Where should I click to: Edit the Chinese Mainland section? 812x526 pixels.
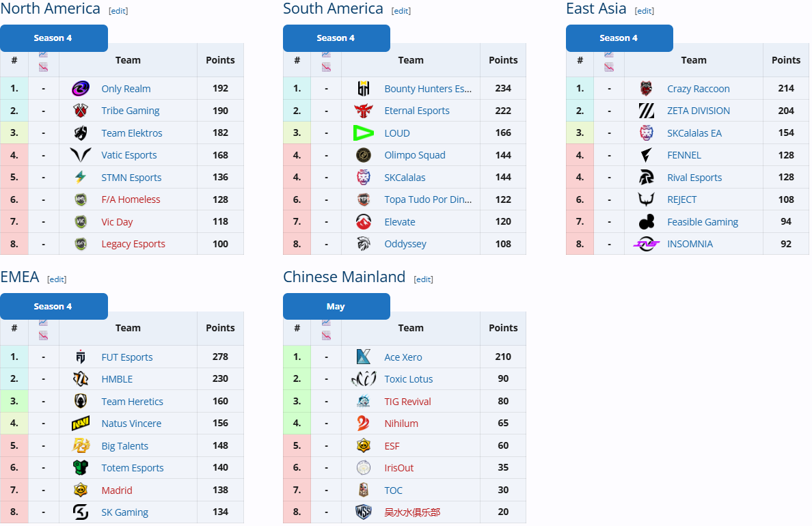coord(424,279)
